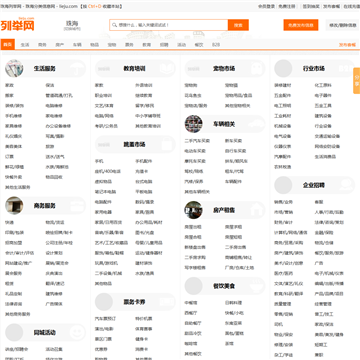Open the 同城活动 section heading
Screen dimensions: 360x360
(x=45, y=332)
